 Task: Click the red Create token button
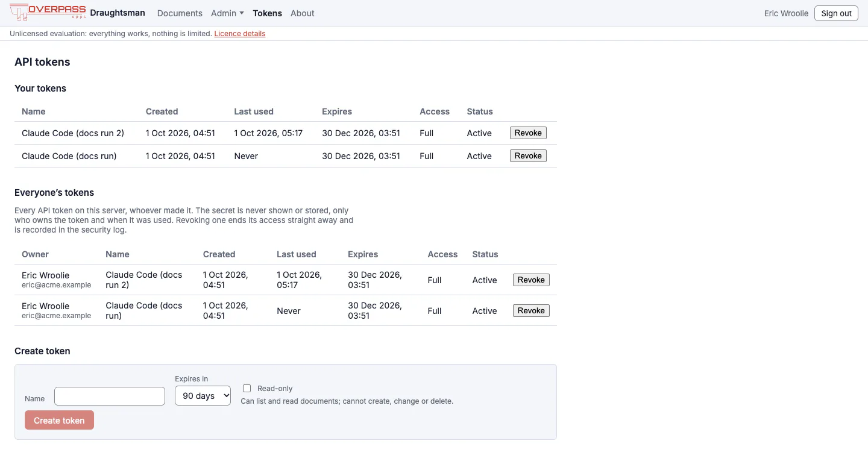(59, 421)
